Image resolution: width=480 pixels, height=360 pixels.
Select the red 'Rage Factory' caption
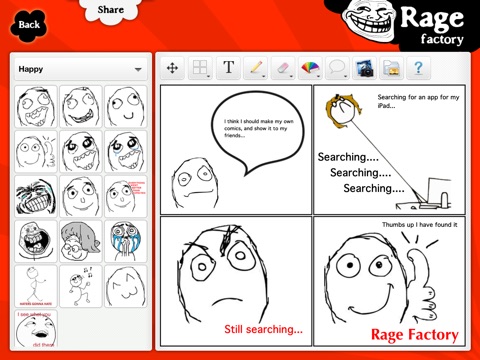coord(415,335)
